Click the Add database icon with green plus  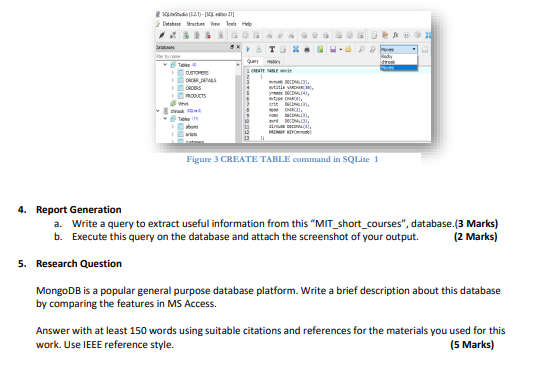point(186,35)
